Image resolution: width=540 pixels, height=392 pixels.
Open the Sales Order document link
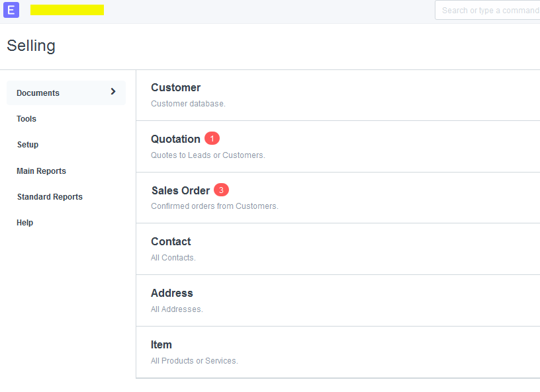[x=181, y=190]
